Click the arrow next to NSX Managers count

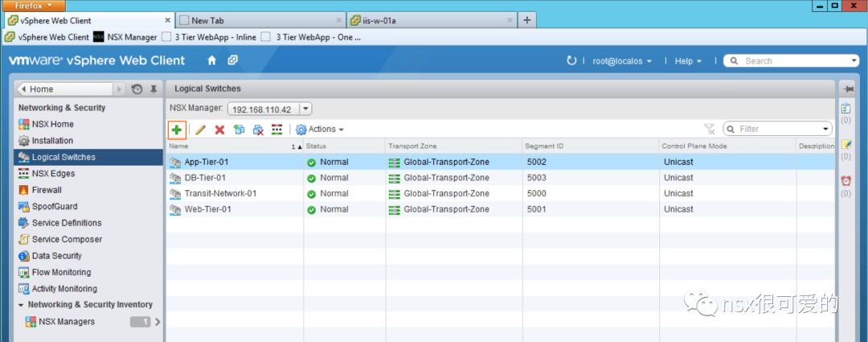pos(158,322)
